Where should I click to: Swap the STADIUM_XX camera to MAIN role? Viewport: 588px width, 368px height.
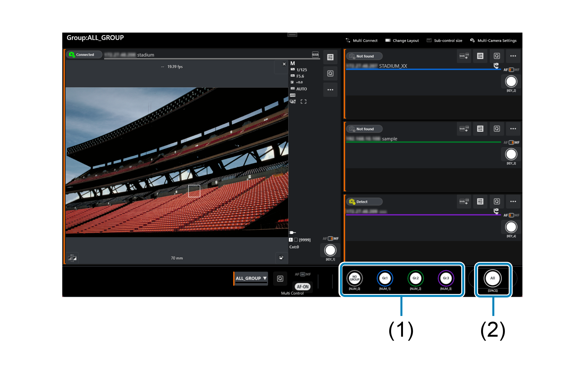click(464, 56)
